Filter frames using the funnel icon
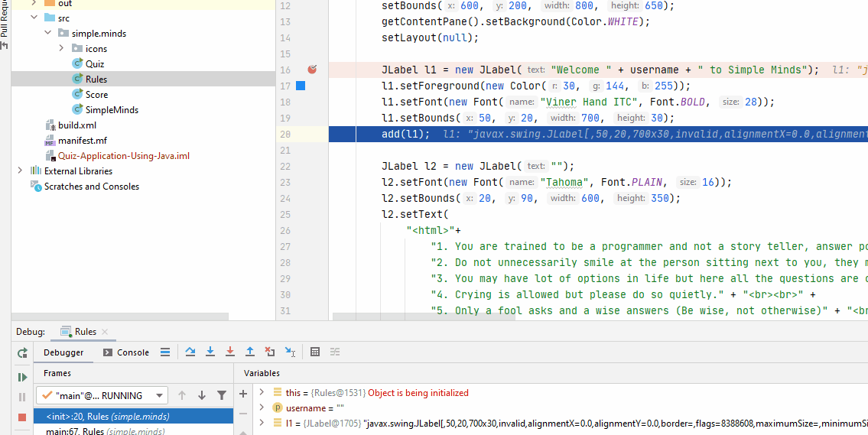This screenshot has height=435, width=868. click(222, 395)
